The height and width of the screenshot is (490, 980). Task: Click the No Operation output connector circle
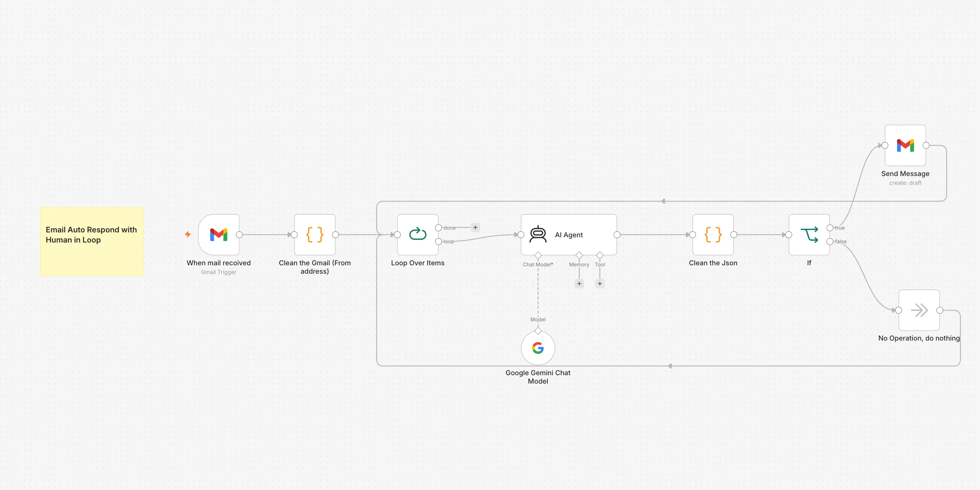pyautogui.click(x=940, y=310)
